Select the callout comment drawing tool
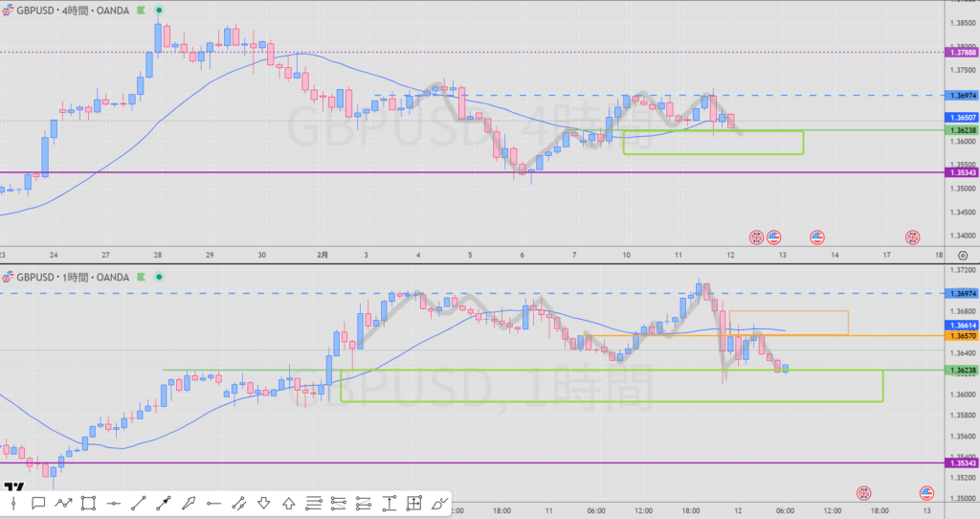 [x=38, y=502]
